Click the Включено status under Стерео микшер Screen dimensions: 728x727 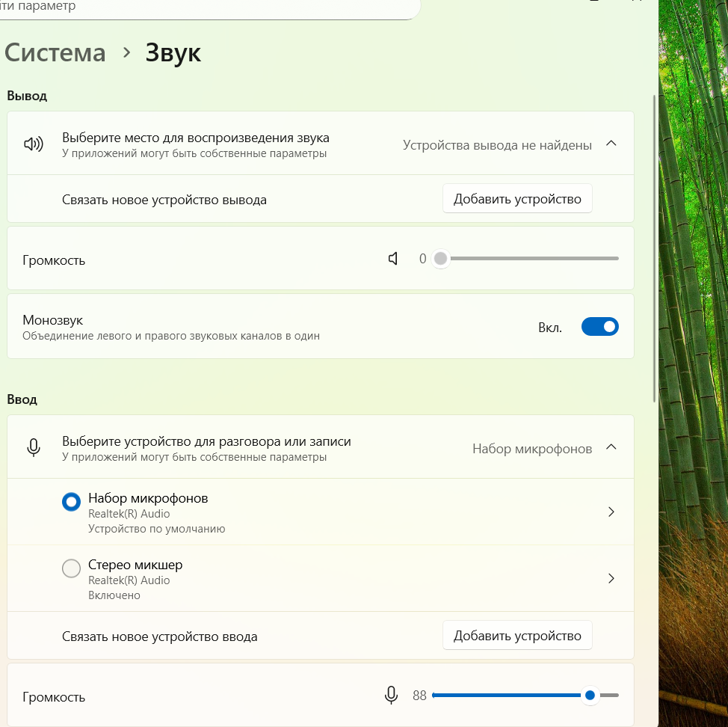[114, 595]
